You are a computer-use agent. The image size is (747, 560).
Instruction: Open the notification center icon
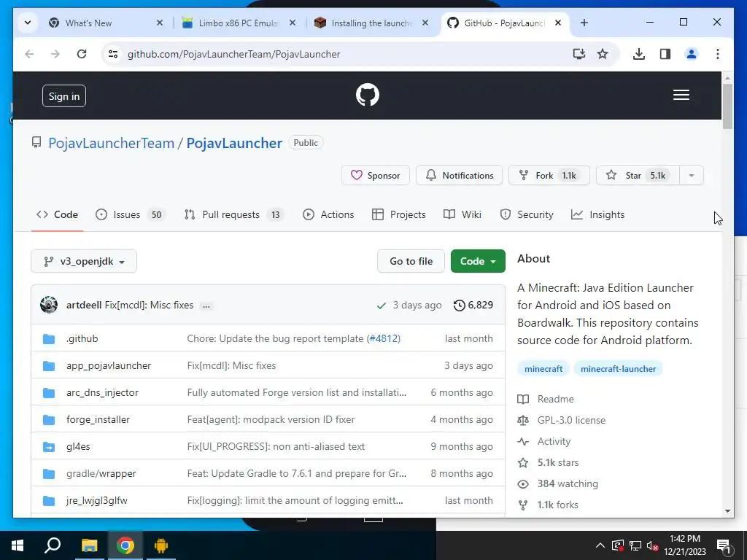click(723, 546)
